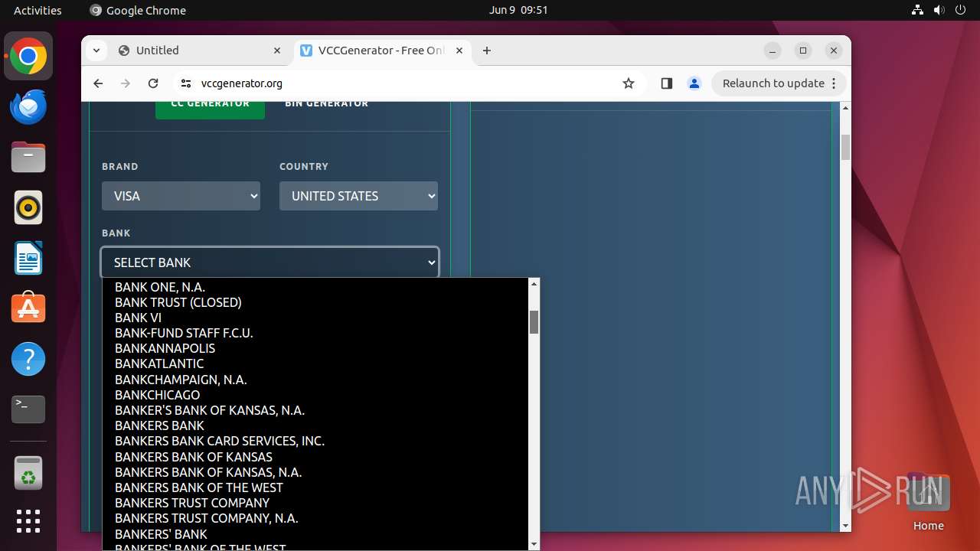Switch to VCCGenerator tab

coord(382,51)
